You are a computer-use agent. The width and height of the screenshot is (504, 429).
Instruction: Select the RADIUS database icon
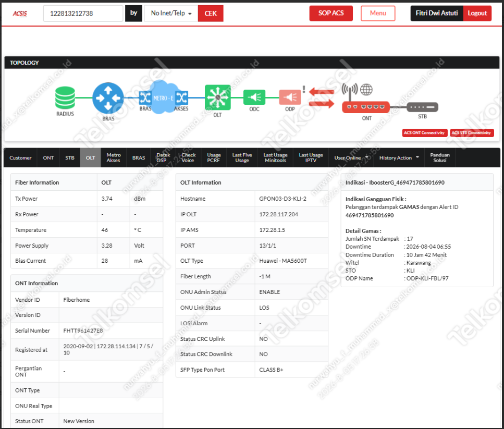(65, 97)
